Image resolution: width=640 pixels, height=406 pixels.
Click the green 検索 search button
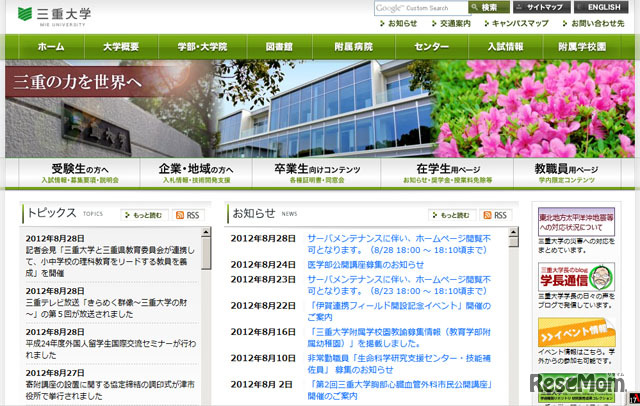tap(489, 7)
